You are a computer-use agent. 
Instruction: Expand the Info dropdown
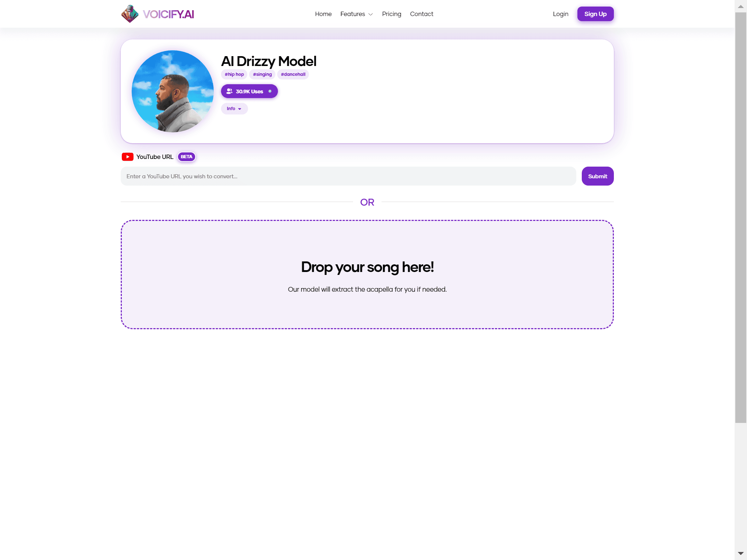[x=234, y=109]
